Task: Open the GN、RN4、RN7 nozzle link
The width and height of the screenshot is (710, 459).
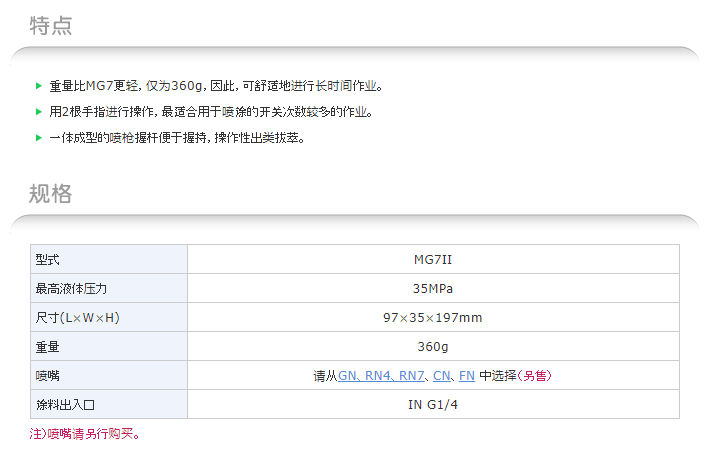Action: (x=381, y=376)
